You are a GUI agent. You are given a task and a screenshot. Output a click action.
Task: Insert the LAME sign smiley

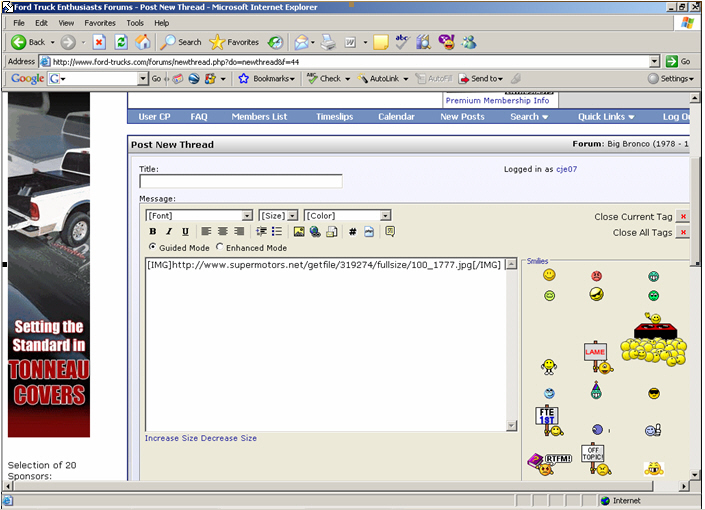tap(598, 358)
